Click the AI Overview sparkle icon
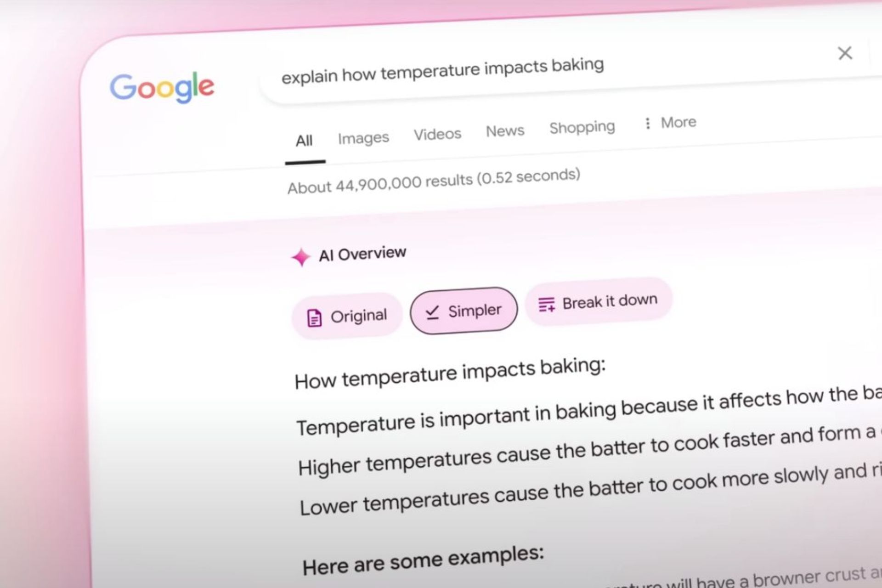Viewport: 882px width, 588px height. [300, 256]
